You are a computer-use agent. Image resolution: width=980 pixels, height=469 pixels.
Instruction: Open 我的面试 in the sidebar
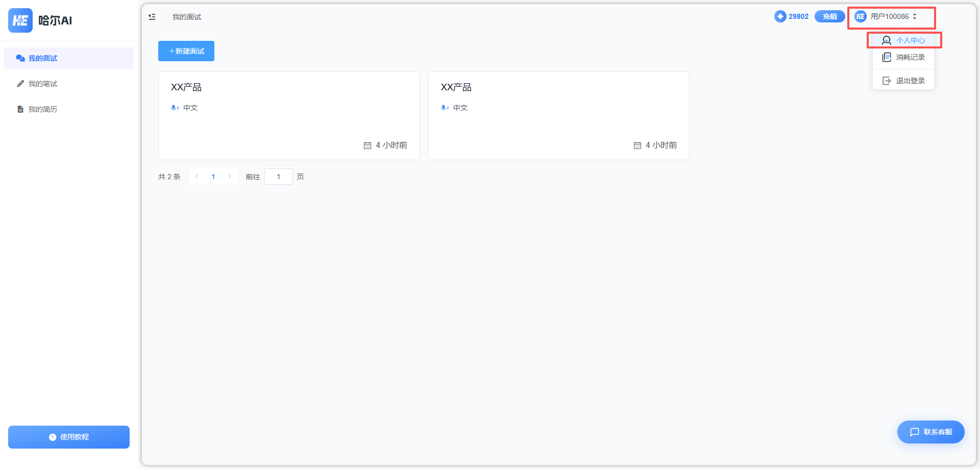pyautogui.click(x=43, y=58)
